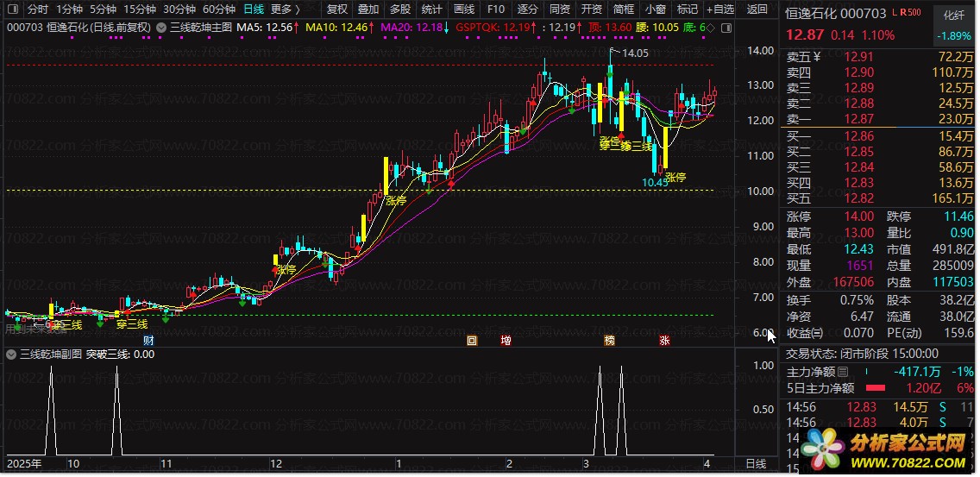980x477 pixels.
Task: Select the 1分钟 period tab
Action: [69, 9]
